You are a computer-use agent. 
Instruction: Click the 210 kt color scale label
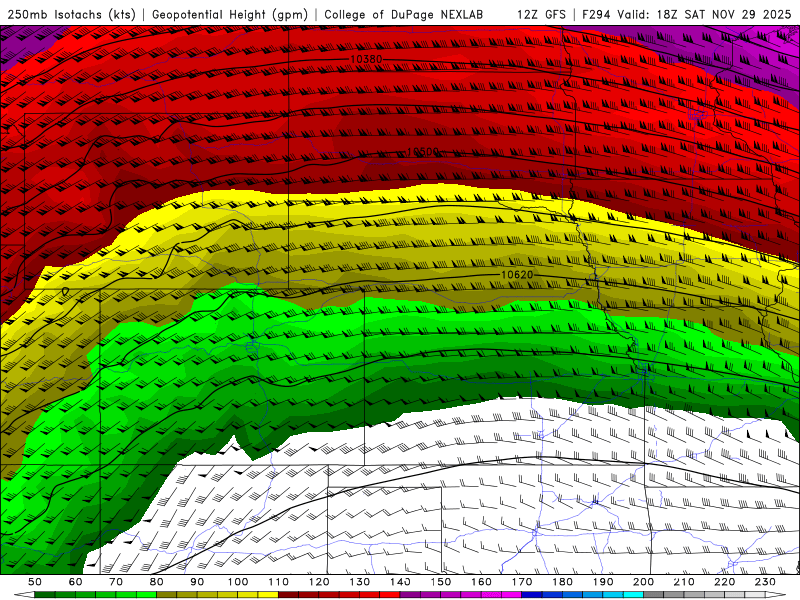684,582
